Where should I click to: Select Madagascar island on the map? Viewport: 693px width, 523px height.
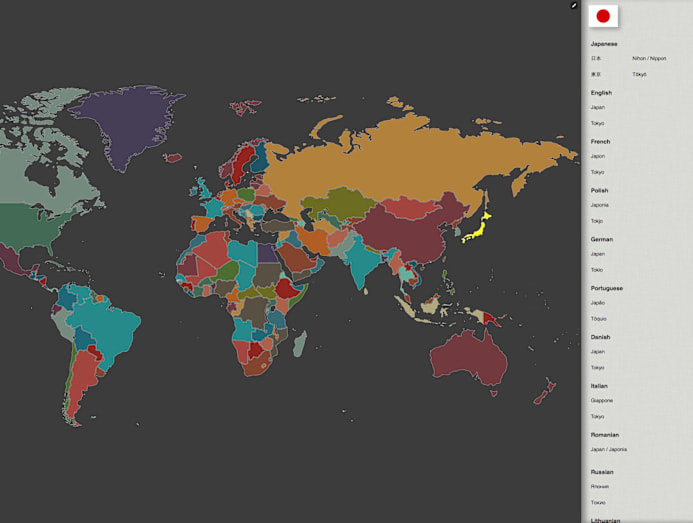pyautogui.click(x=299, y=344)
